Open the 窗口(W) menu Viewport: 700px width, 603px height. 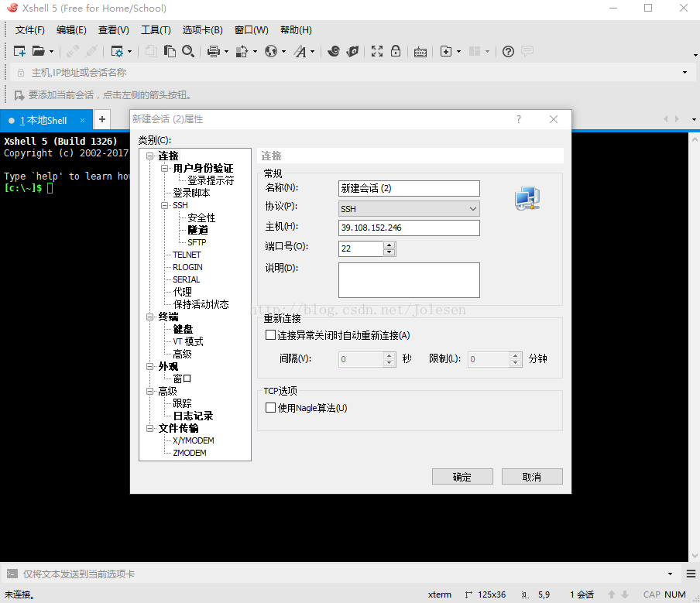coord(252,30)
